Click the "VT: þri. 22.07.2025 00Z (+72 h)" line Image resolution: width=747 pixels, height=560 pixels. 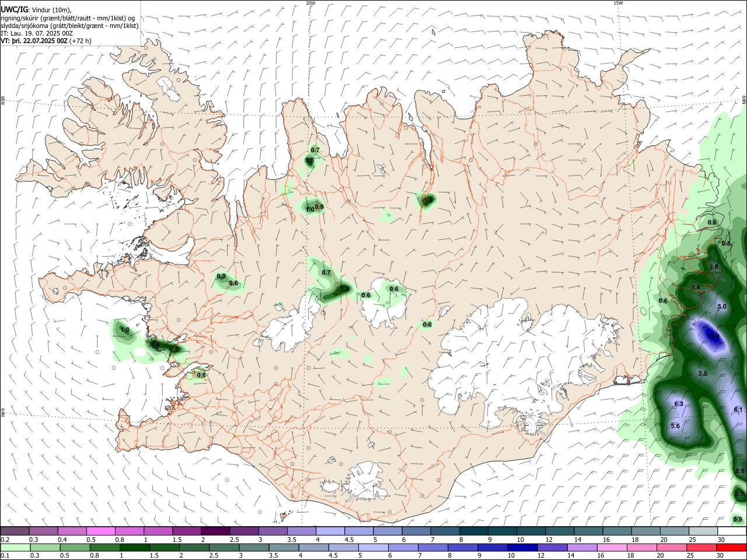click(x=46, y=41)
